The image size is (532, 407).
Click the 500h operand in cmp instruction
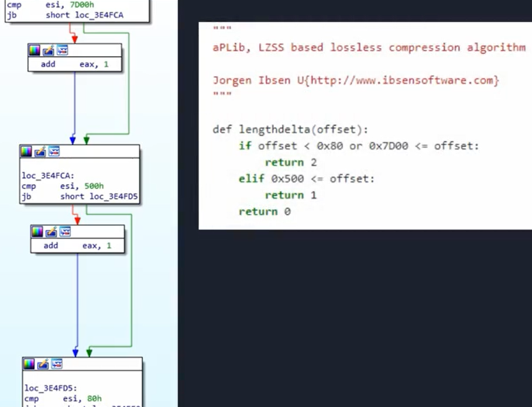click(93, 186)
